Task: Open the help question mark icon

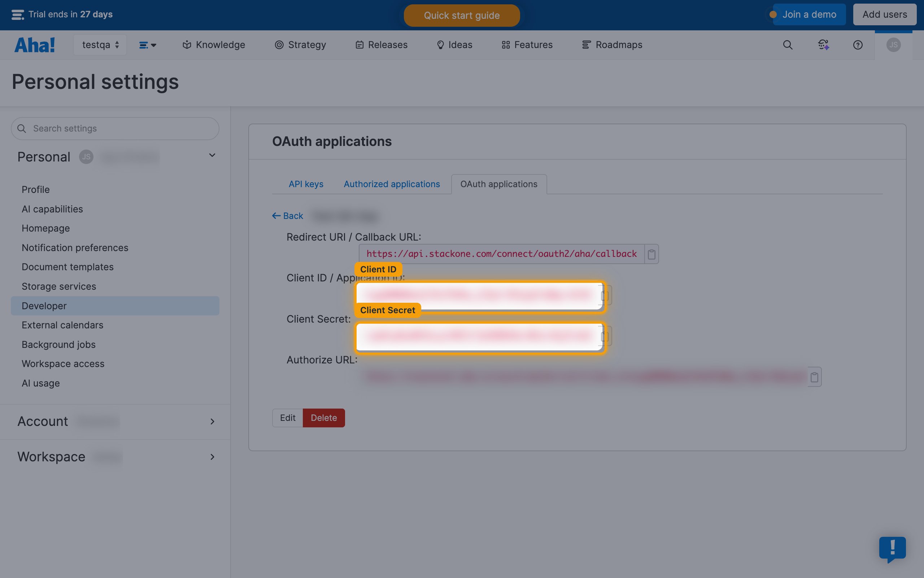Action: [858, 45]
